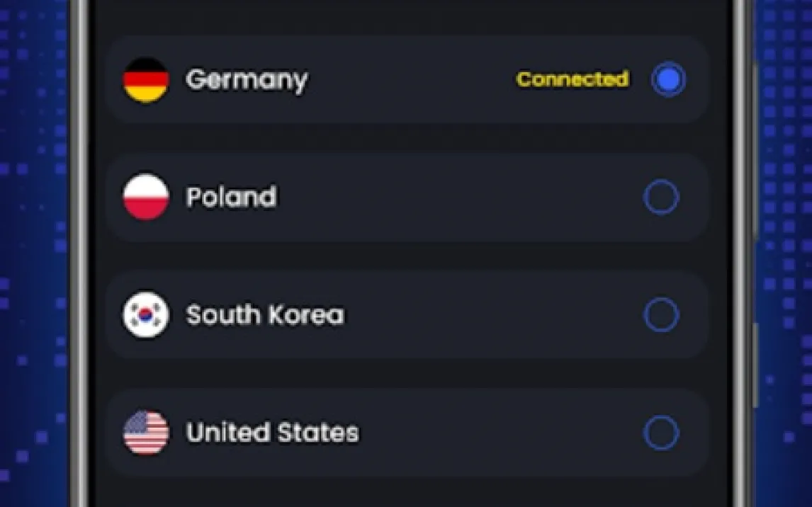The image size is (812, 507).
Task: Click empty middle area of South Korea row
Action: click(x=489, y=315)
